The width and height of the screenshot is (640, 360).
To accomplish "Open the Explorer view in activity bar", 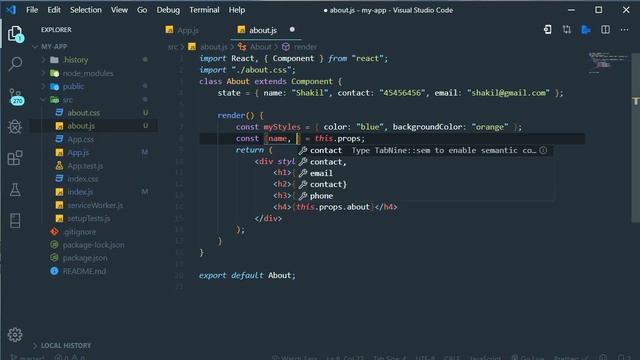I will pyautogui.click(x=16, y=34).
